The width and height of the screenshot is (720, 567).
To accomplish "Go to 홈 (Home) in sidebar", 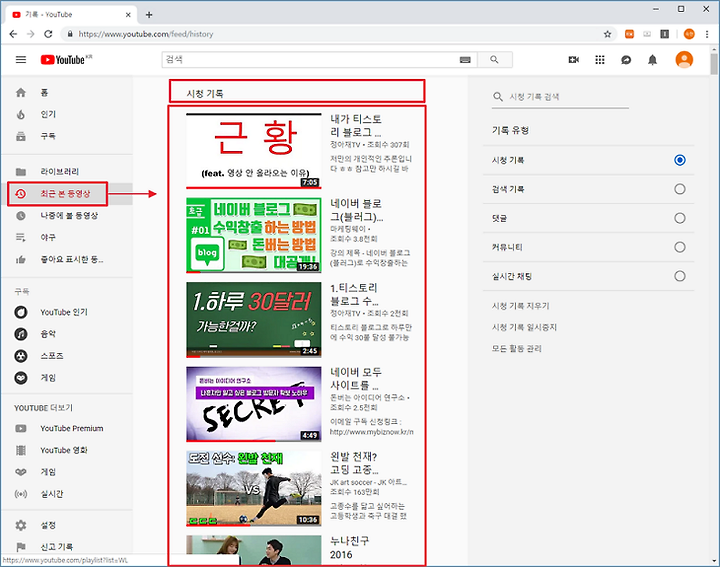I will coord(67,93).
